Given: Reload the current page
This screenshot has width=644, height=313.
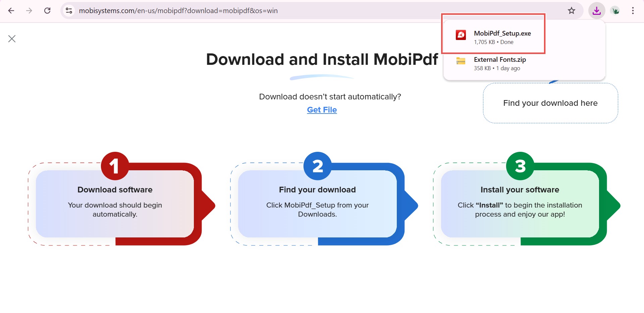Looking at the screenshot, I should pyautogui.click(x=47, y=11).
